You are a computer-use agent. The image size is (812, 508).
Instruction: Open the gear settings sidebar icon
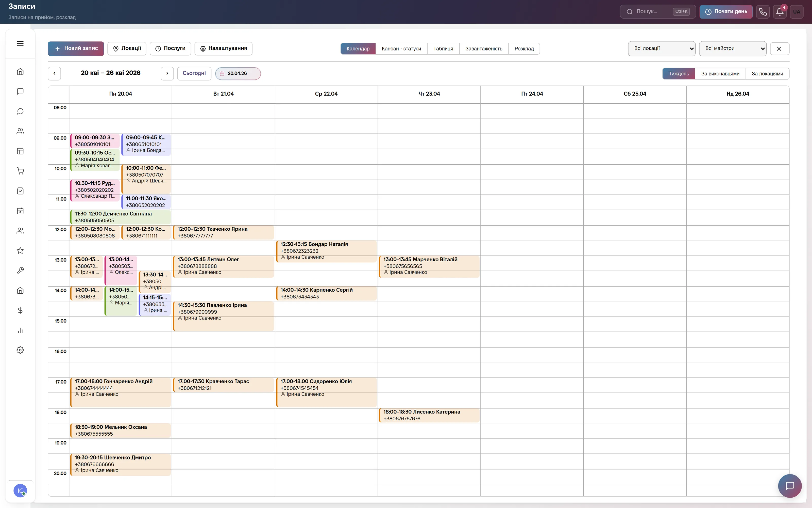pos(20,350)
